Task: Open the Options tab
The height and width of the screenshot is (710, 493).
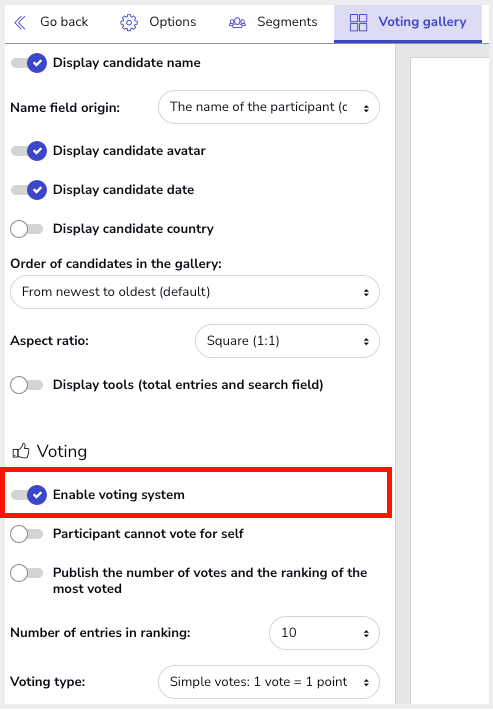Action: click(158, 22)
